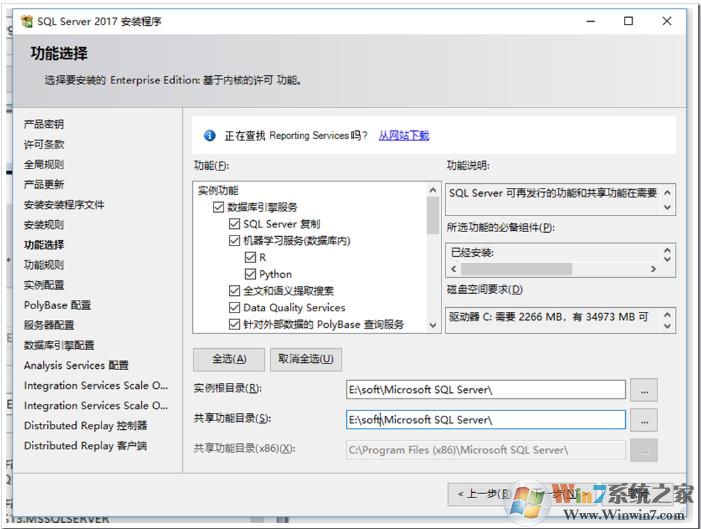Image resolution: width=701 pixels, height=529 pixels.
Task: Click the 取消全选(U) deselect all button
Action: point(306,359)
